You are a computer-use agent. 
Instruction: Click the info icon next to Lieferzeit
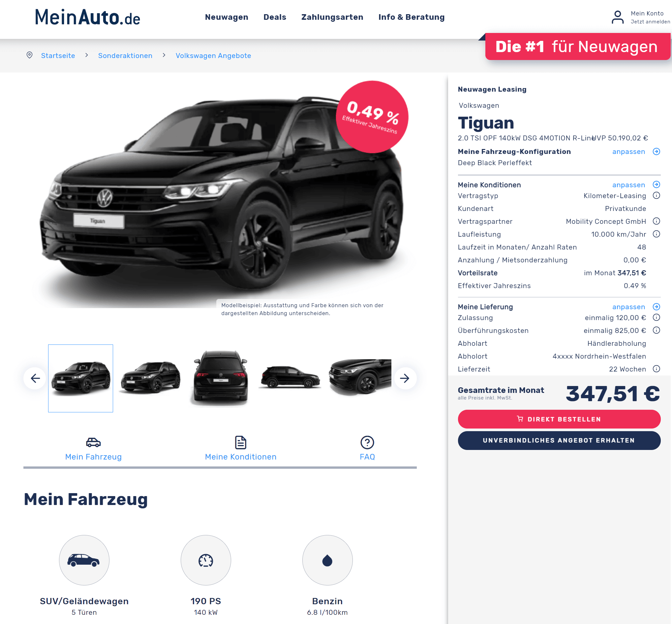[656, 369]
